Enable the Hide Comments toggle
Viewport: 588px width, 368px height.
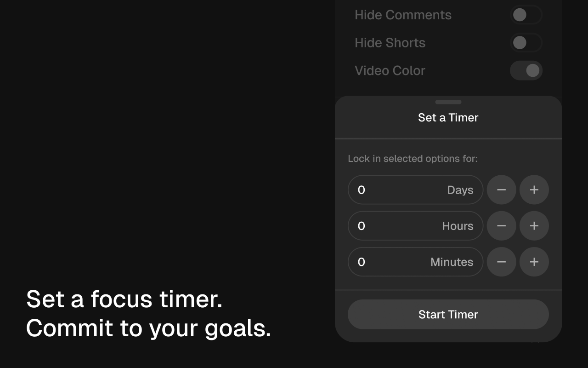click(526, 15)
